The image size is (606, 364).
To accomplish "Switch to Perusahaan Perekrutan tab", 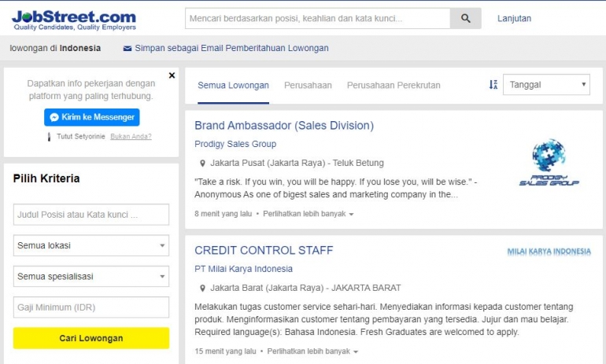I will (x=394, y=86).
